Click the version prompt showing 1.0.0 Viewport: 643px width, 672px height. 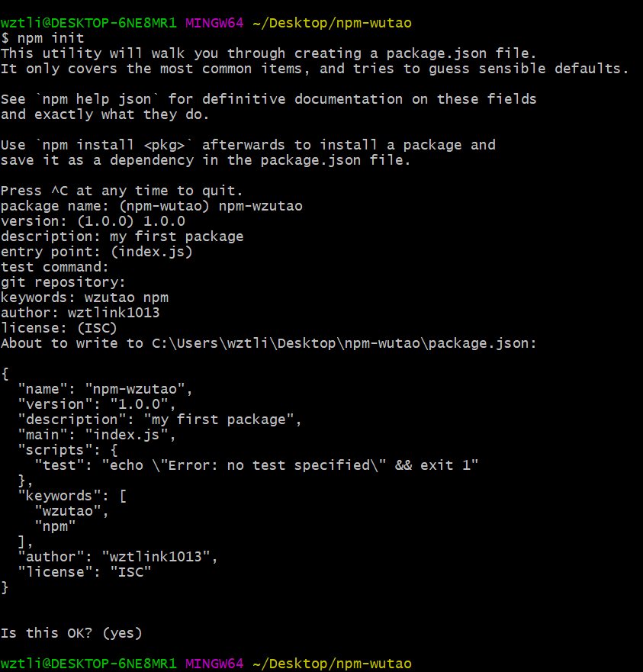coord(93,221)
